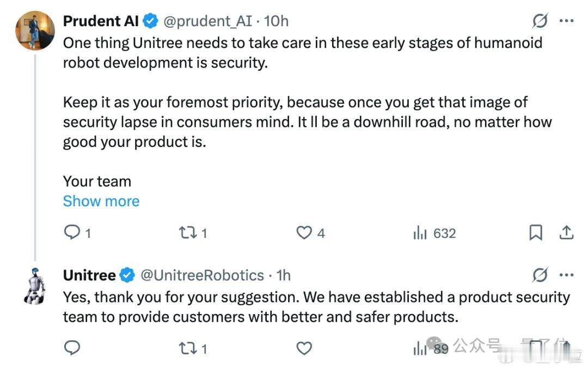Share the Prudent AI tweet
This screenshot has width=588, height=369.
566,233
